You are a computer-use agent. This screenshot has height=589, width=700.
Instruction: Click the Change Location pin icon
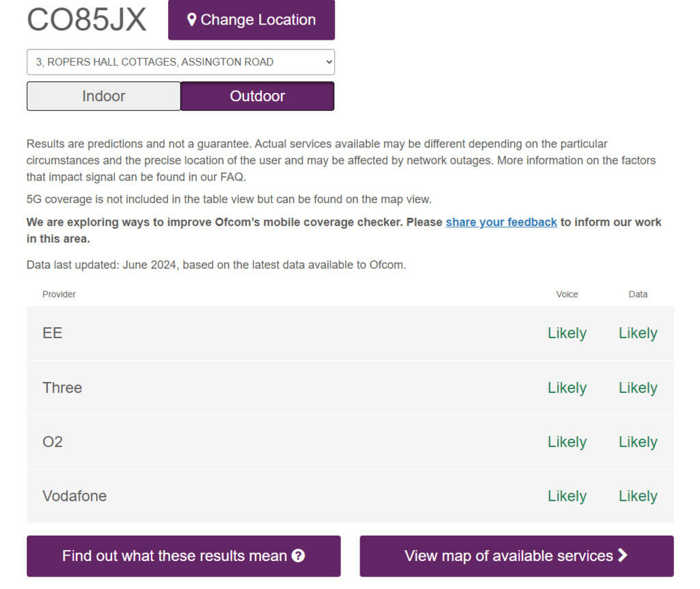(x=192, y=20)
